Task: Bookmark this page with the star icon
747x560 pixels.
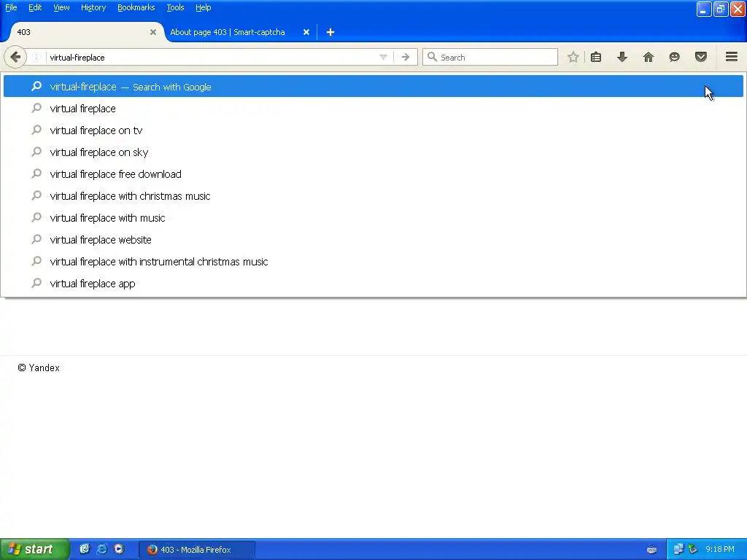Action: pyautogui.click(x=573, y=57)
